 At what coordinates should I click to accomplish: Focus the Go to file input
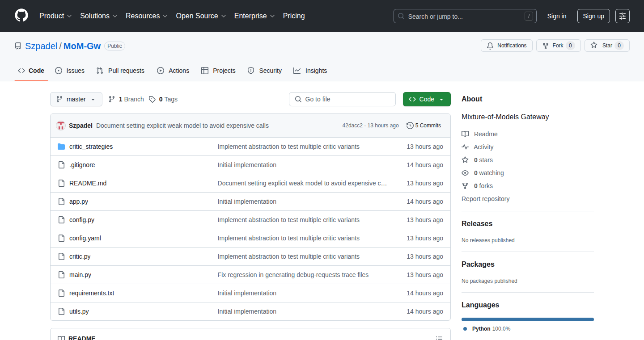point(342,99)
